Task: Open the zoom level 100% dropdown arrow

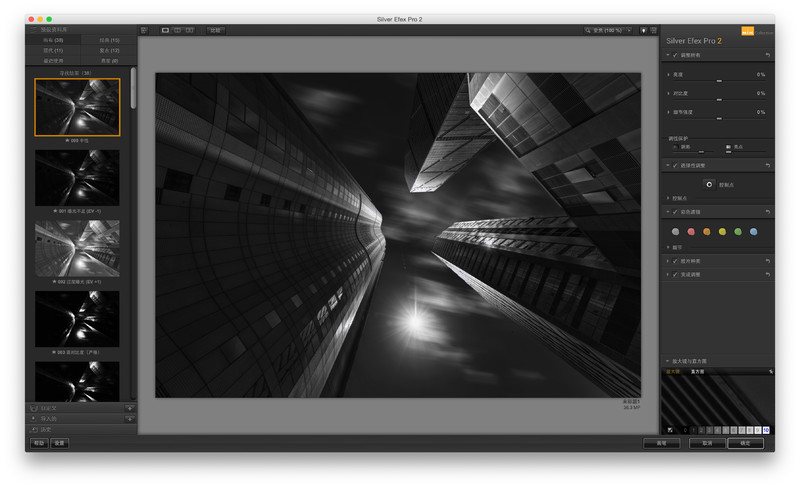Action: pyautogui.click(x=629, y=30)
